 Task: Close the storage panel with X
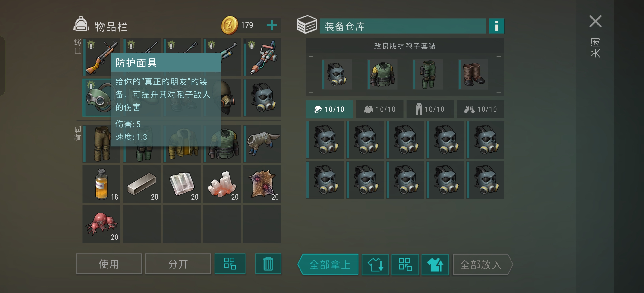pos(595,22)
